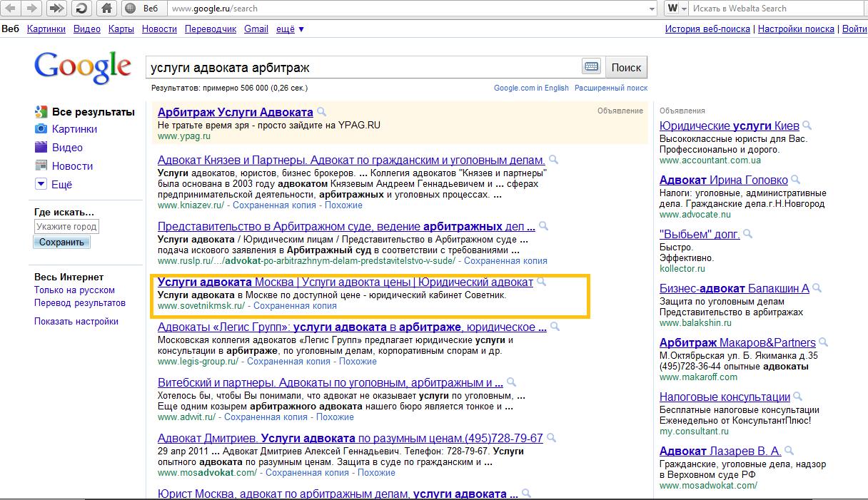Viewport: 868px width, 500px height.
Task: Go to the browser home page icon
Action: tap(106, 9)
